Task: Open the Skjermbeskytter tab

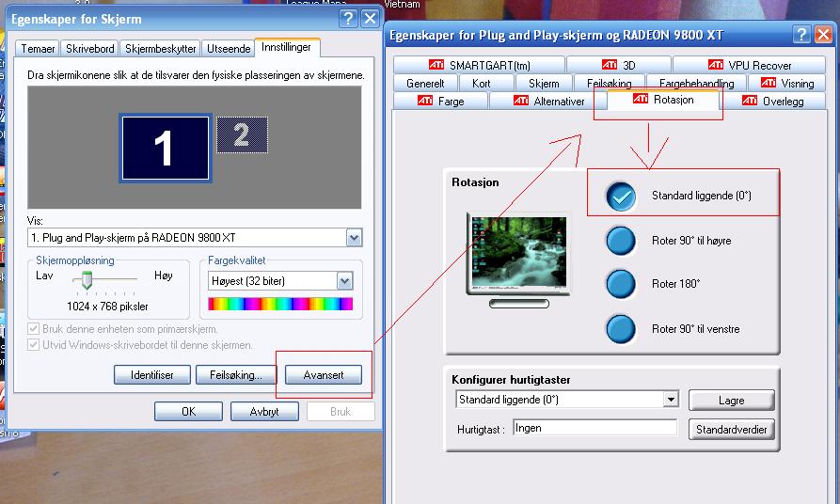Action: pos(160,49)
